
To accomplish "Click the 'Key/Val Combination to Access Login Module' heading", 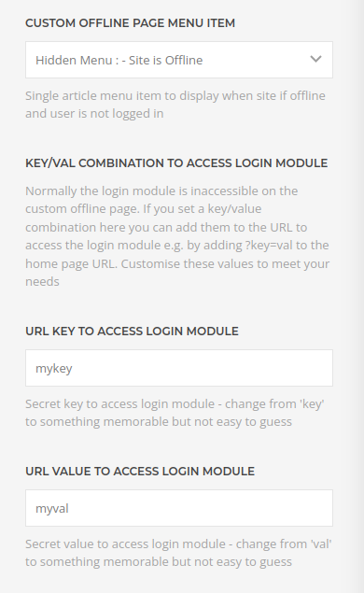I will coord(176,163).
